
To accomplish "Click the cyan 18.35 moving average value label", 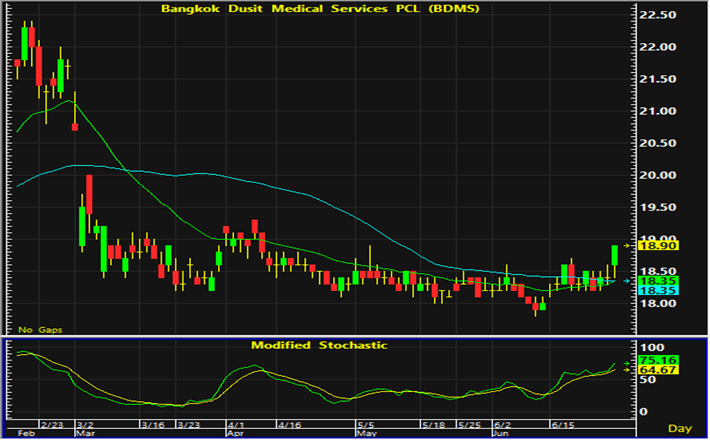I will (x=658, y=291).
